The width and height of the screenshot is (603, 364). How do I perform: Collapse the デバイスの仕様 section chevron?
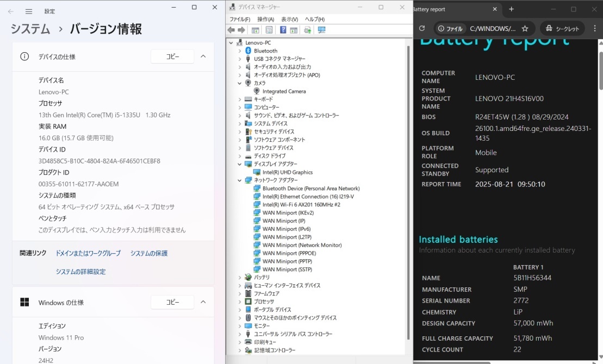point(203,57)
